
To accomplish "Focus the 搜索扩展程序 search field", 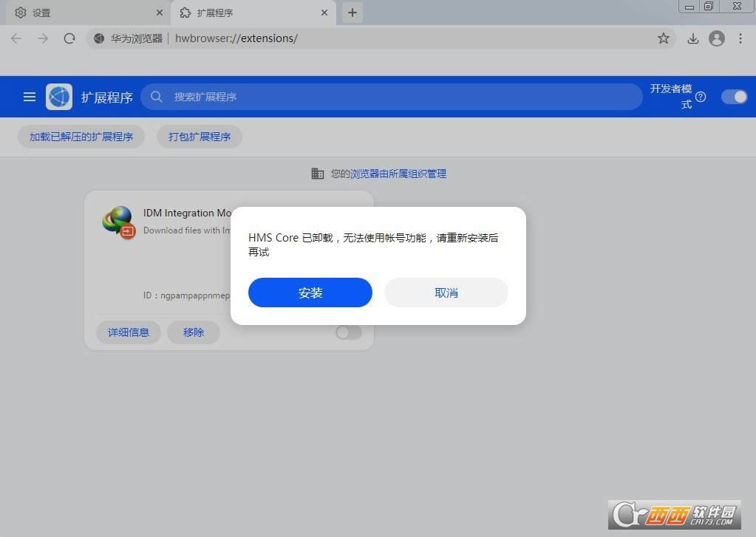I will 392,97.
